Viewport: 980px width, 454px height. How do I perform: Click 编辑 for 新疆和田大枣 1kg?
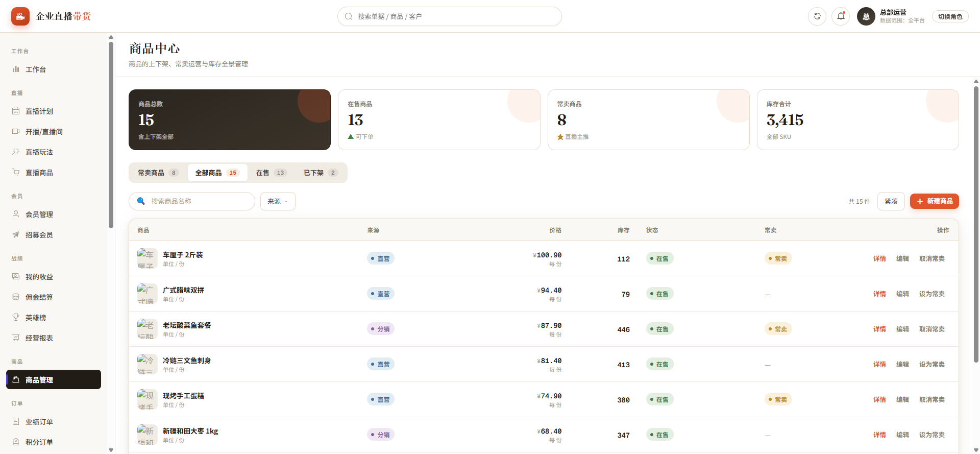(x=902, y=435)
